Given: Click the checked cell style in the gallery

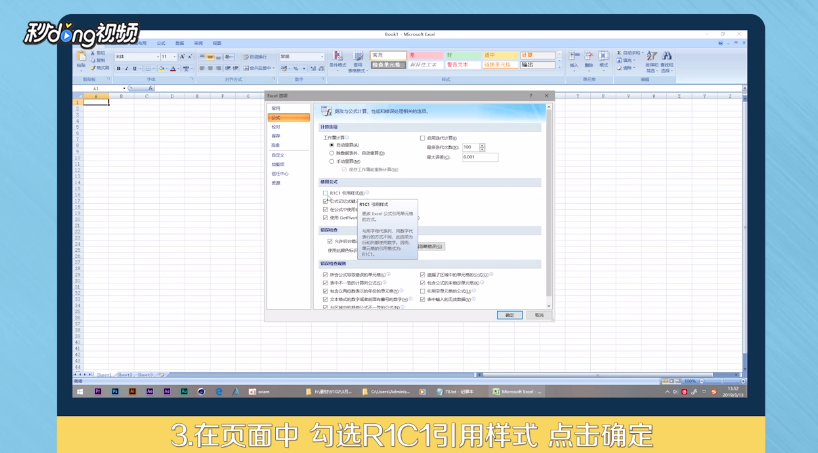Looking at the screenshot, I should 388,65.
